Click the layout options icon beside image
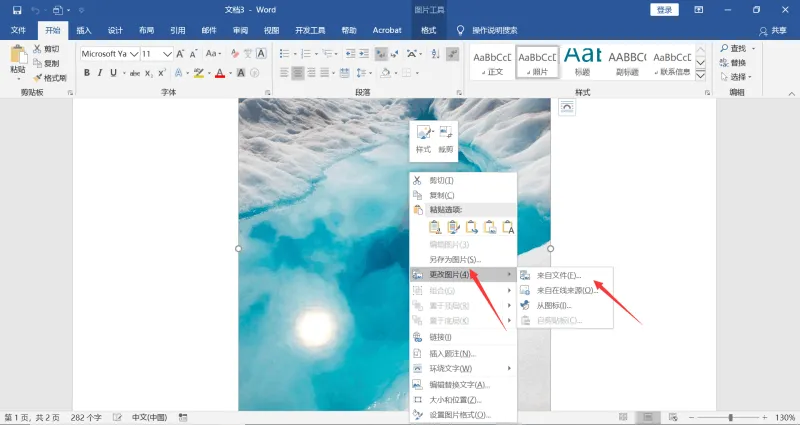This screenshot has height=425, width=800. pyautogui.click(x=567, y=107)
